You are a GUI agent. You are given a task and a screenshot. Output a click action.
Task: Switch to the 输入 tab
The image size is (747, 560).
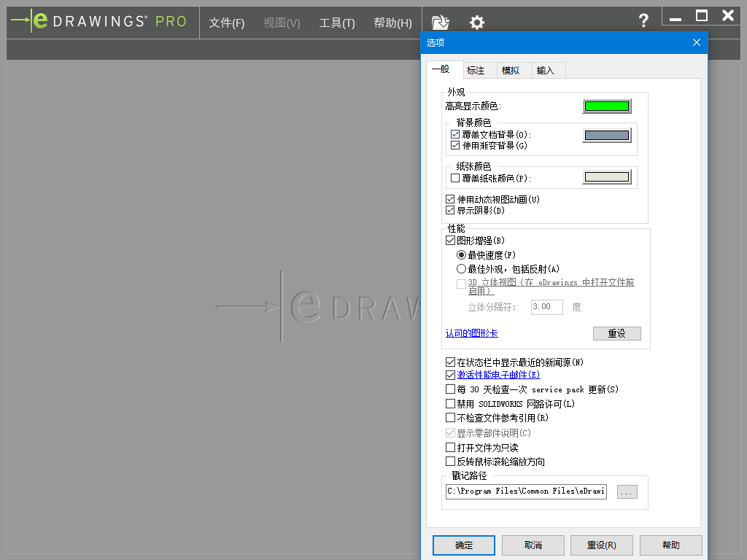(546, 71)
